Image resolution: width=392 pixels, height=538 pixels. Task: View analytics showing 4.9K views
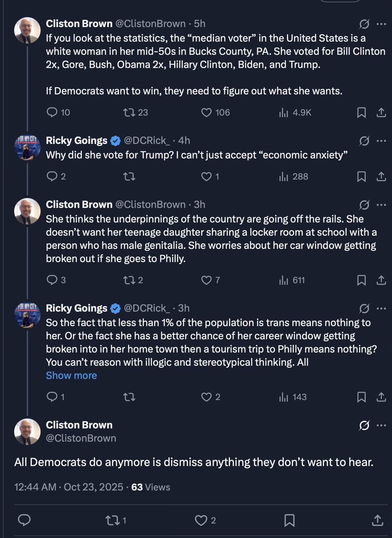283,113
